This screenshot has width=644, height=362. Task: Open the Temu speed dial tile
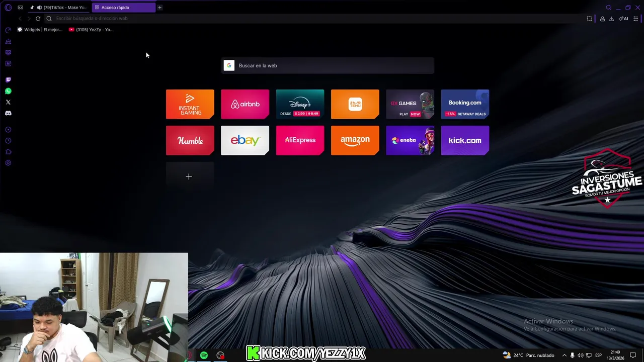click(355, 104)
